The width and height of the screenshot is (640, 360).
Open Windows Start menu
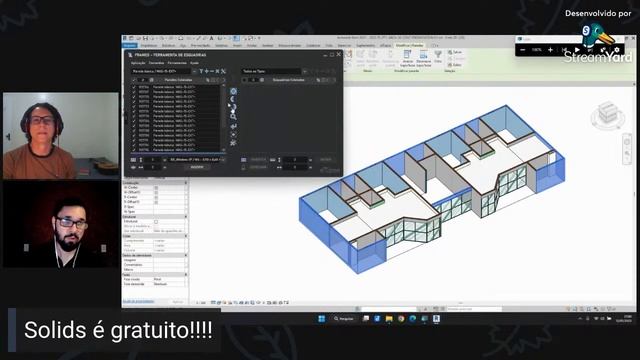tap(321, 318)
